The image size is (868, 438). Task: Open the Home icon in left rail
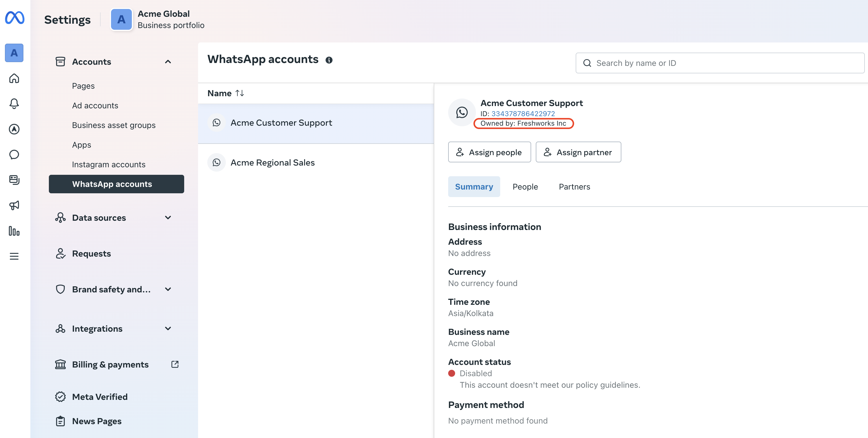pyautogui.click(x=14, y=79)
